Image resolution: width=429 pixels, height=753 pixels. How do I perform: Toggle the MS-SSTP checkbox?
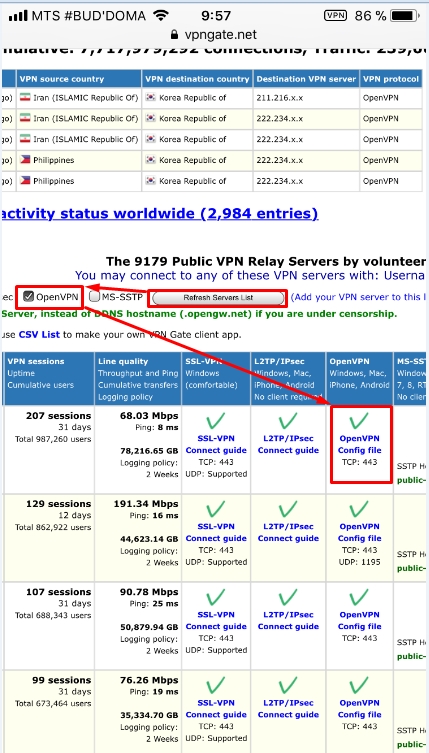pyautogui.click(x=95, y=297)
